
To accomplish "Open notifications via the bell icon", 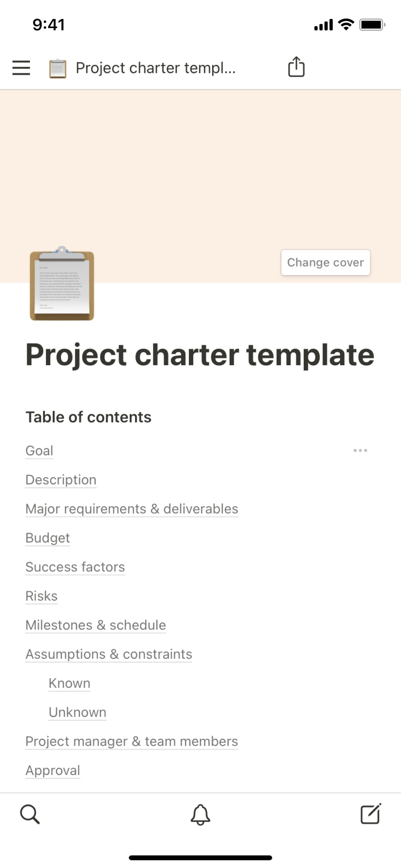I will pos(200,814).
